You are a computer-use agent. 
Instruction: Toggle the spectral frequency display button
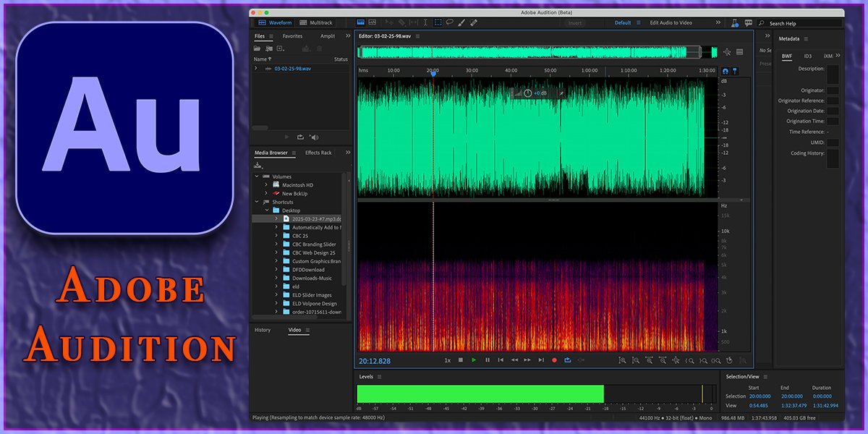[x=361, y=23]
